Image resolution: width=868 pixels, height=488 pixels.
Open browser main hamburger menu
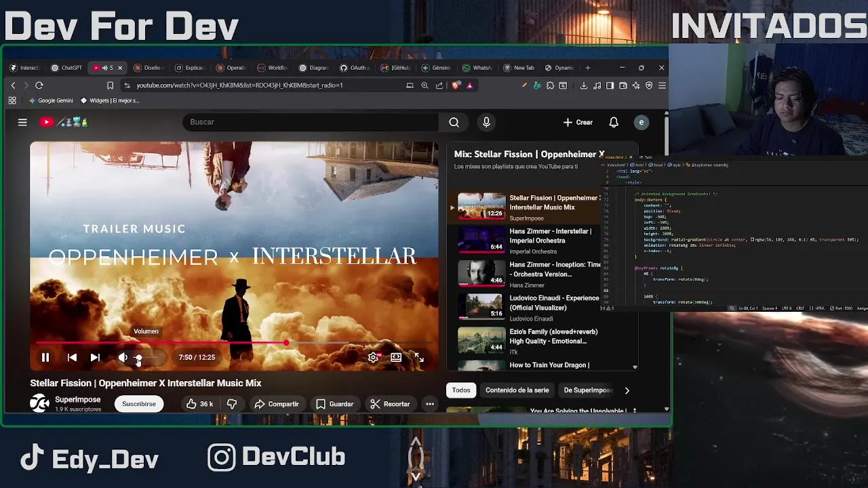click(x=662, y=85)
